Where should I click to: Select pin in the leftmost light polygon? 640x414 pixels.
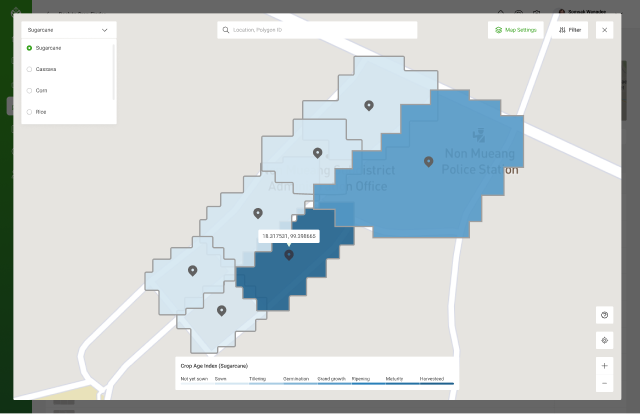pyautogui.click(x=192, y=270)
